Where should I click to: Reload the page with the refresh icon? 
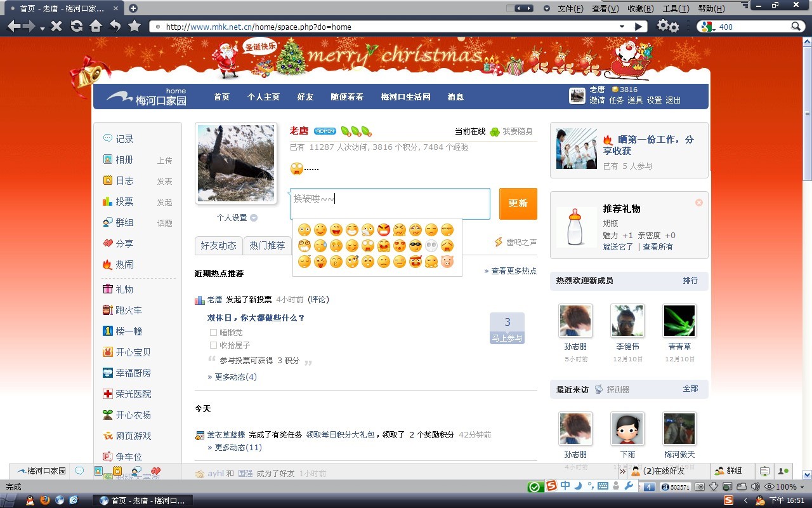76,27
